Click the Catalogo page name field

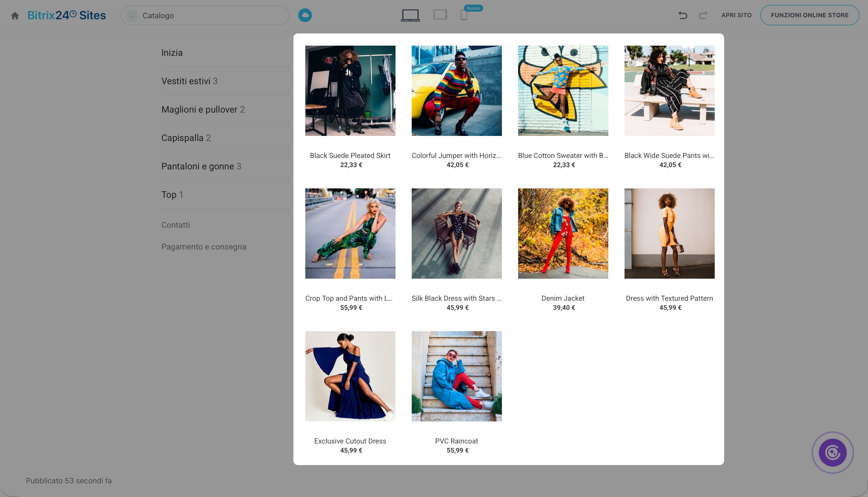[205, 15]
